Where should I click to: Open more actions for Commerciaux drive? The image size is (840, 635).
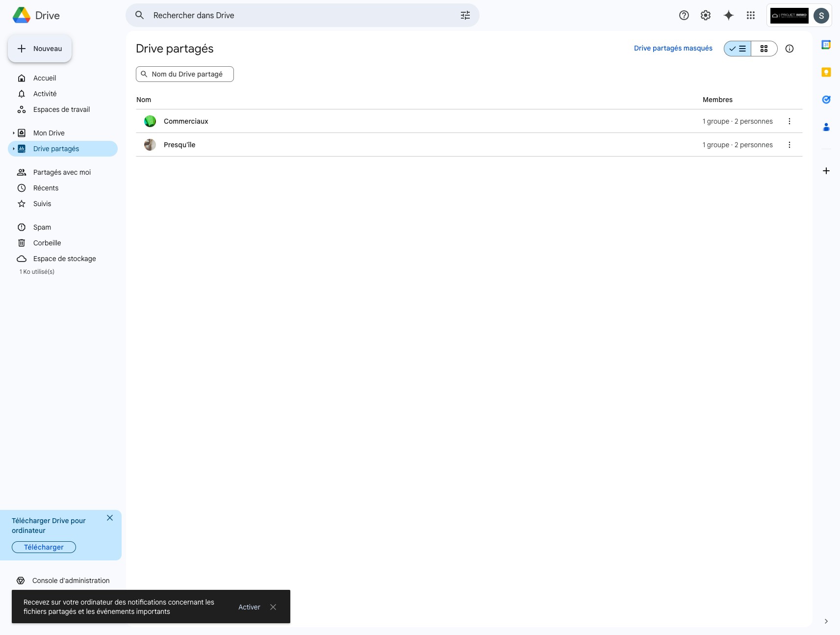[x=789, y=121]
